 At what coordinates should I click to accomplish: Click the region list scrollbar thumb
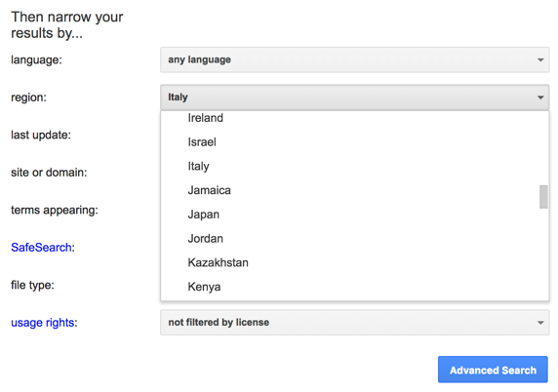[543, 197]
